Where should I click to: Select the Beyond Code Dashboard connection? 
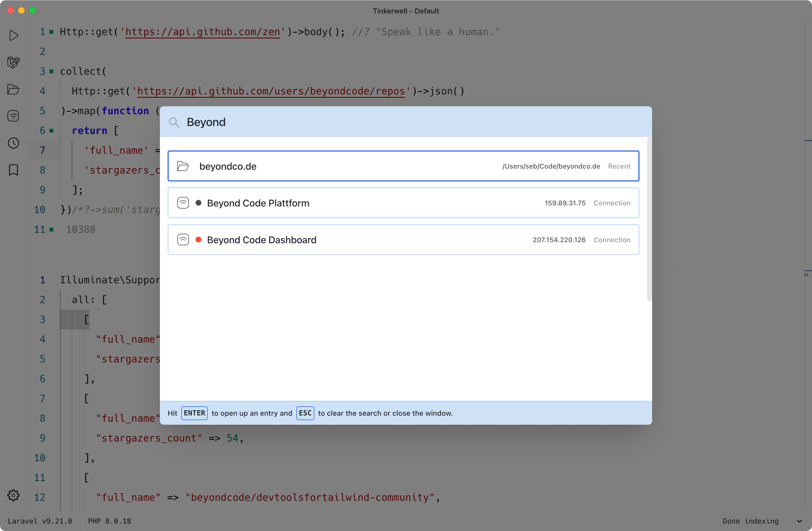pos(403,240)
